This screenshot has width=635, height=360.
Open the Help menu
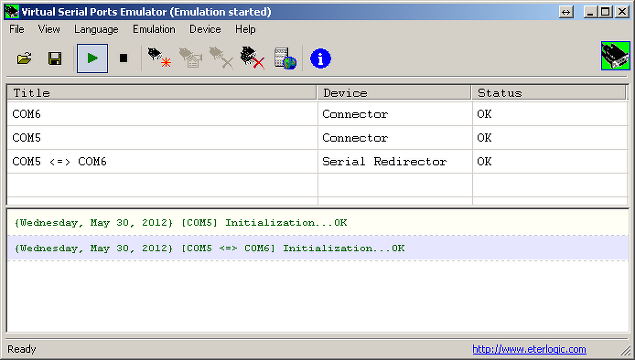pyautogui.click(x=245, y=30)
